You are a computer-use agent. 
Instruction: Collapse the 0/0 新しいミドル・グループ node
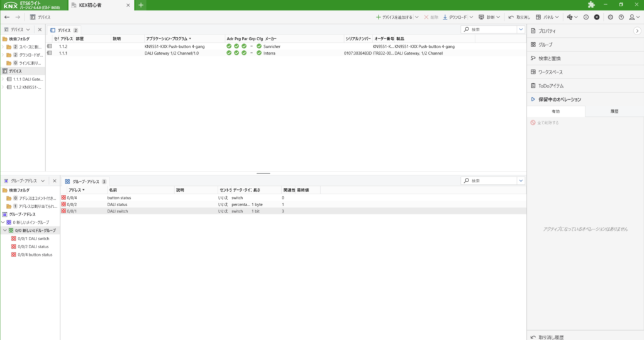(3, 231)
